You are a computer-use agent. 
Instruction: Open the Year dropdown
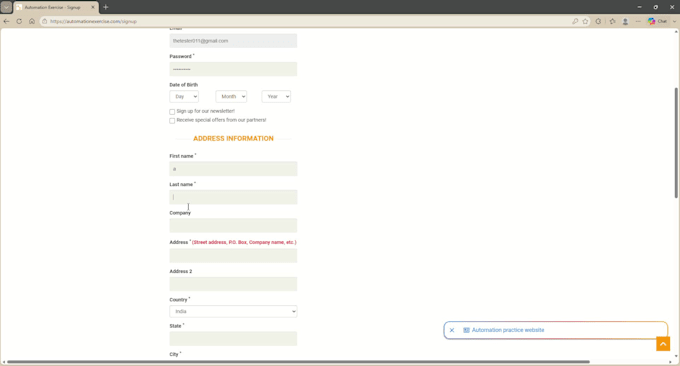click(276, 96)
